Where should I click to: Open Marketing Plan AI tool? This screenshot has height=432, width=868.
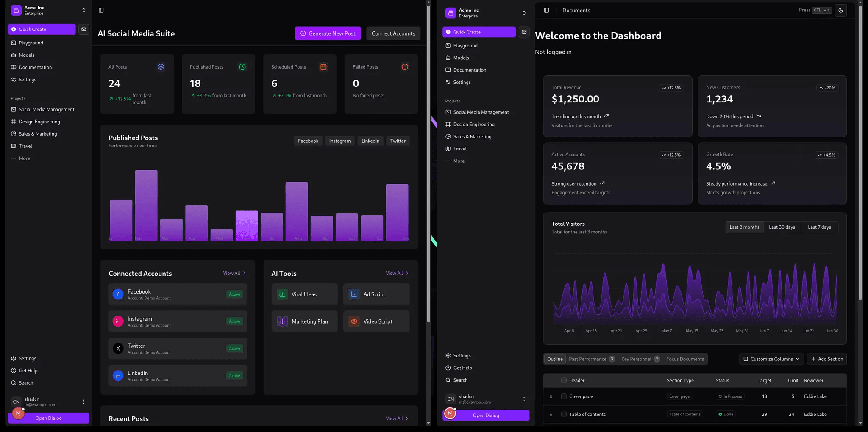point(305,321)
